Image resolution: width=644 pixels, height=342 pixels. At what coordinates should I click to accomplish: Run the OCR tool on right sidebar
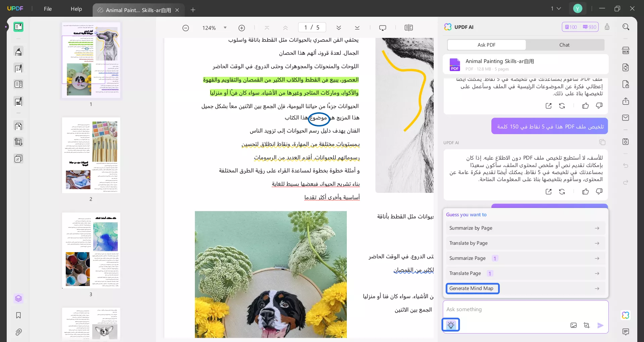point(626,51)
